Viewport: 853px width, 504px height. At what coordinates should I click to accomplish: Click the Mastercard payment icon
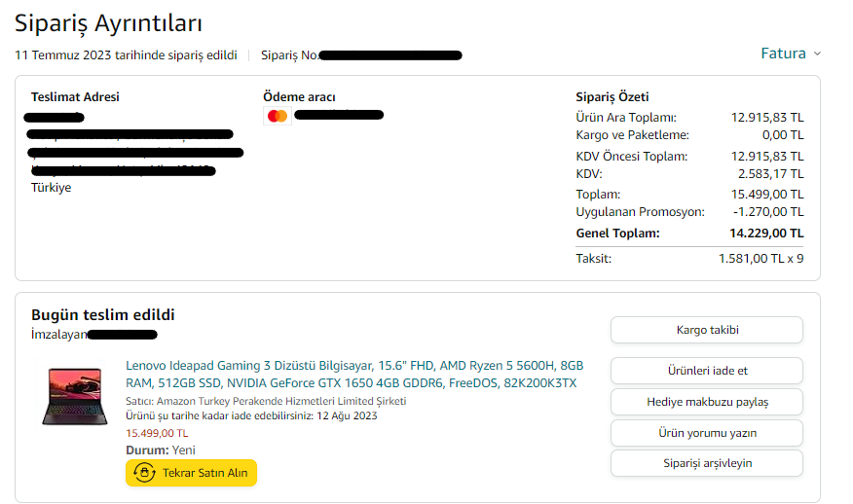[278, 116]
